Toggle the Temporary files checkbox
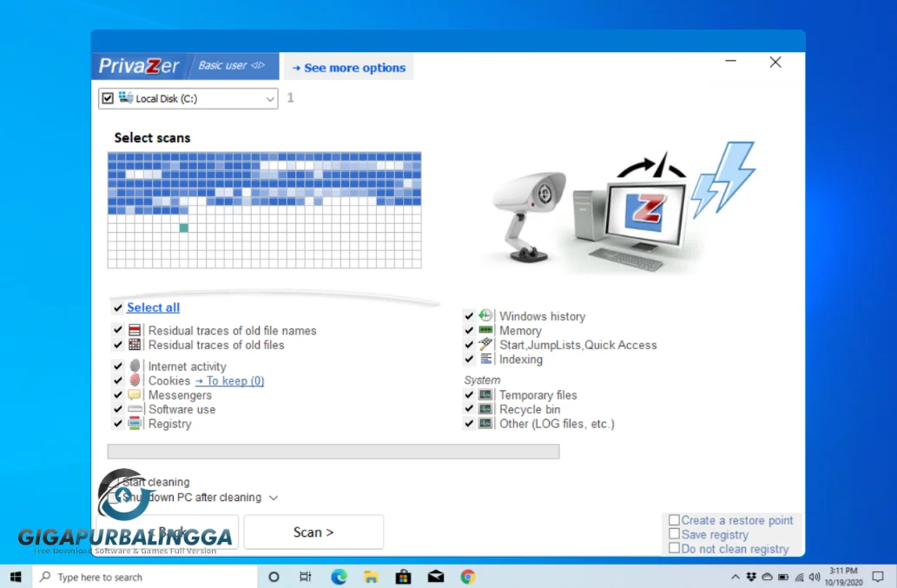This screenshot has height=588, width=897. pyautogui.click(x=470, y=394)
